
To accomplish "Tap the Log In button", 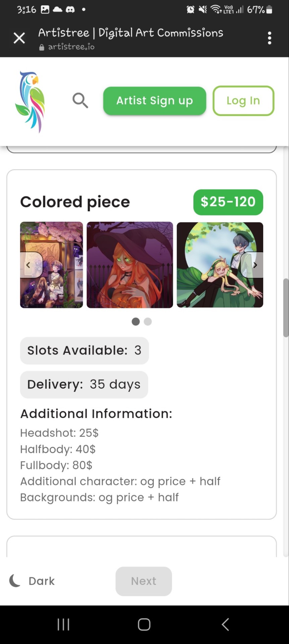I will coord(243,101).
